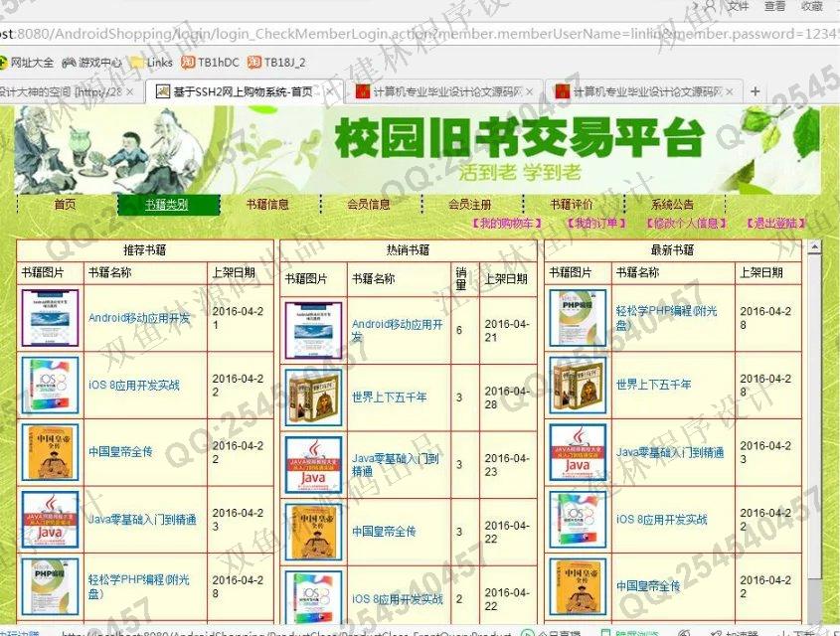Open the 我的购物车 link

point(506,223)
